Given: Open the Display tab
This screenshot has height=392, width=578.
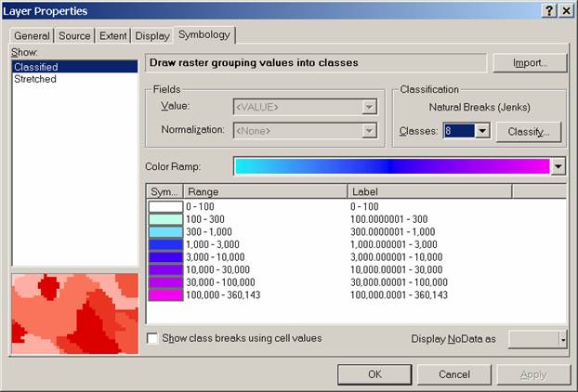Looking at the screenshot, I should click(152, 36).
